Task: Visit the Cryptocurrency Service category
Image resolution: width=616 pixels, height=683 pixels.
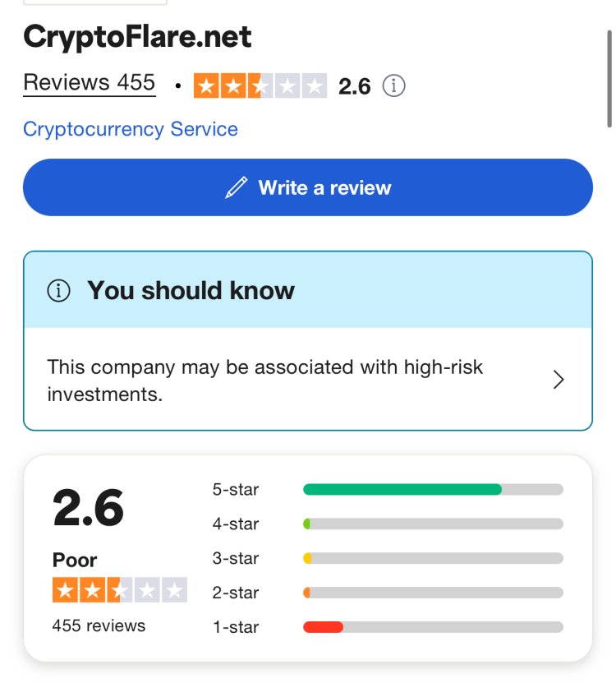Action: (x=130, y=129)
